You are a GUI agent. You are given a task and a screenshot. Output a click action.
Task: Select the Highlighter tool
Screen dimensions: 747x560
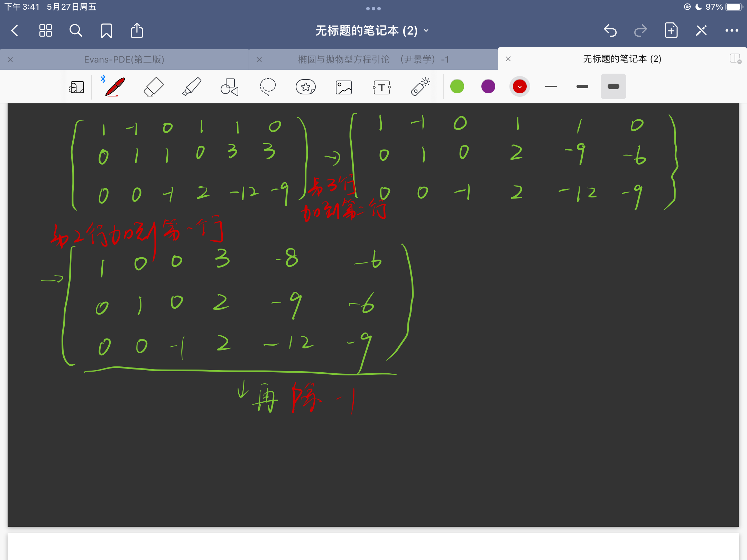click(192, 86)
